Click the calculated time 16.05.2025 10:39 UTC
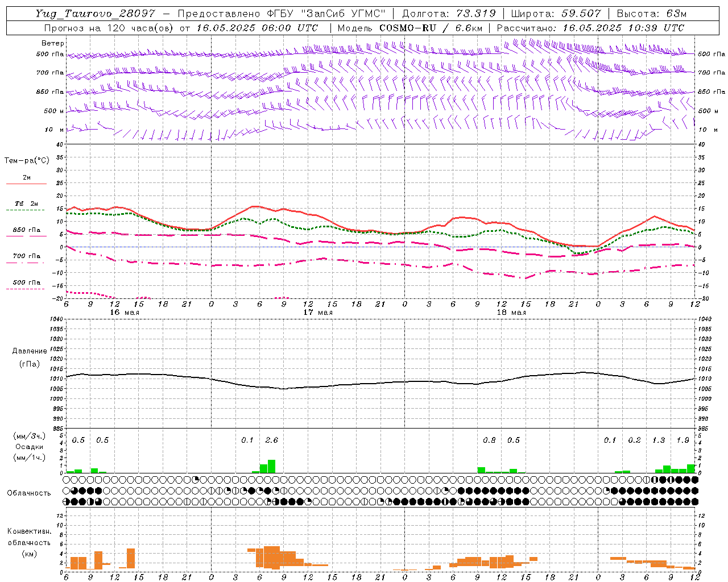Image resolution: width=728 pixels, height=582 pixels. point(623,28)
